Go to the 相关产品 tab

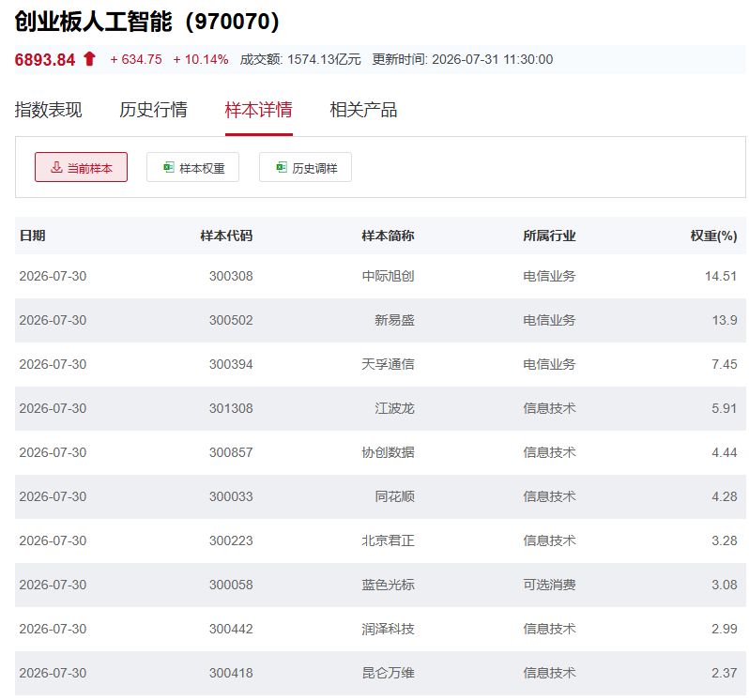pyautogui.click(x=363, y=110)
